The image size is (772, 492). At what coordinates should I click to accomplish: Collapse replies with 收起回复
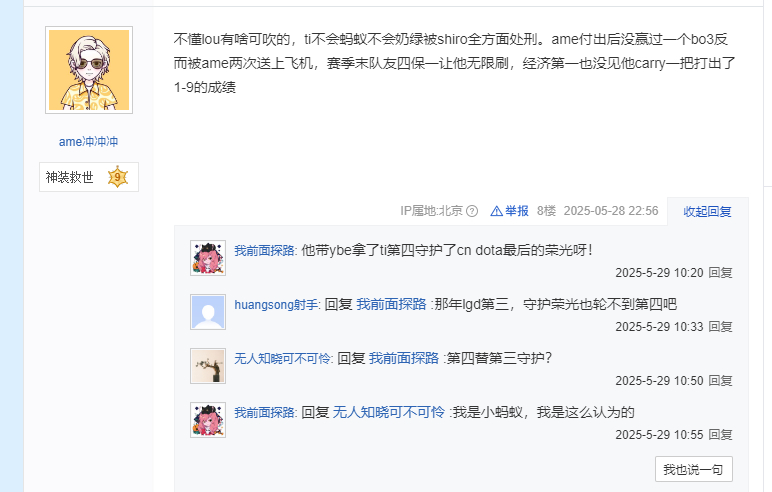[708, 211]
